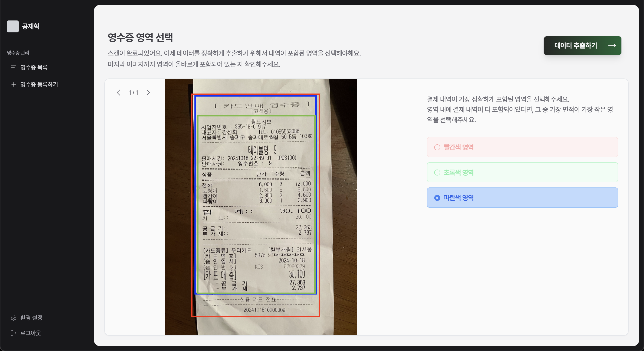The height and width of the screenshot is (351, 644).
Task: Click the scanned receipt image
Action: click(x=261, y=207)
